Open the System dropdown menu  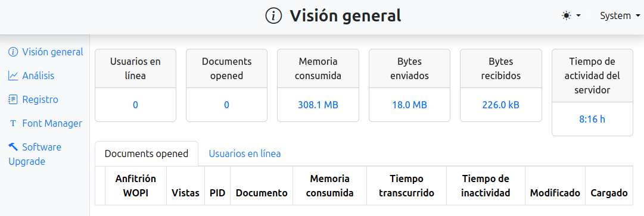click(x=620, y=16)
